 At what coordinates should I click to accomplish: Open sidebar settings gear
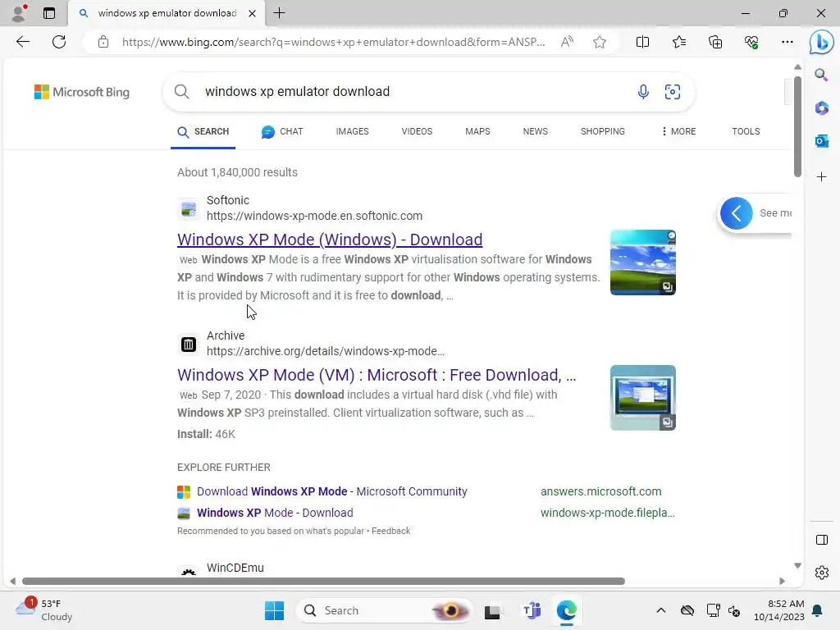[x=822, y=573]
